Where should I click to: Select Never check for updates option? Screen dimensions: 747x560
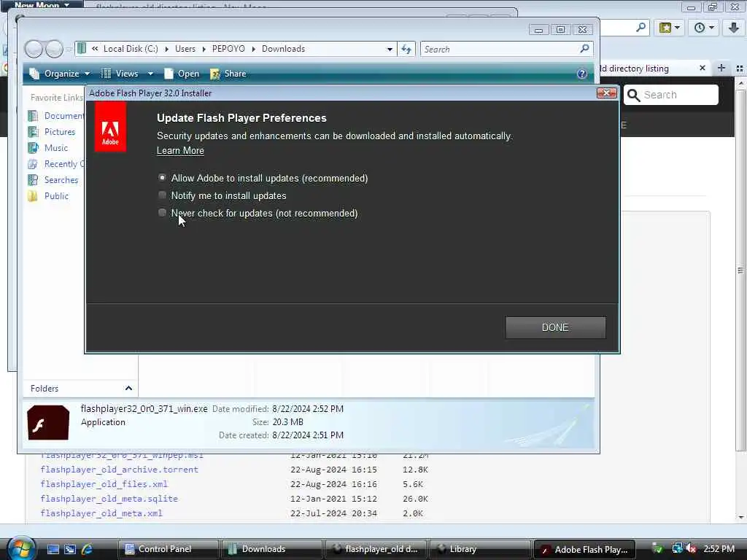pyautogui.click(x=162, y=212)
